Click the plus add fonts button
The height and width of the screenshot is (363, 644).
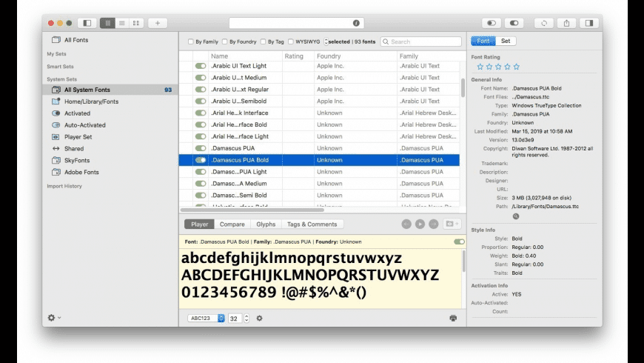pos(158,23)
